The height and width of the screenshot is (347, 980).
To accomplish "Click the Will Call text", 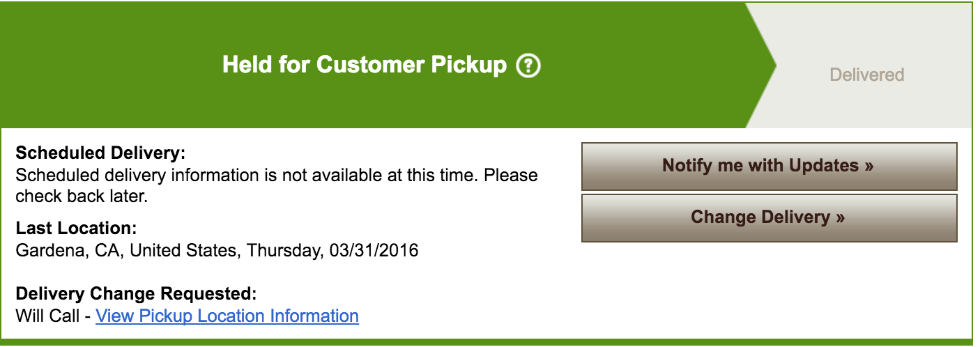I will (x=49, y=316).
